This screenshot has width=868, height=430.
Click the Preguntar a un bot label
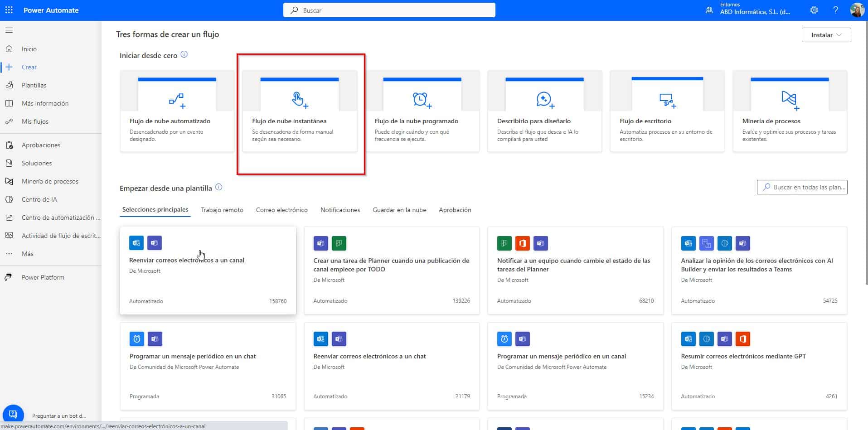[59, 416]
